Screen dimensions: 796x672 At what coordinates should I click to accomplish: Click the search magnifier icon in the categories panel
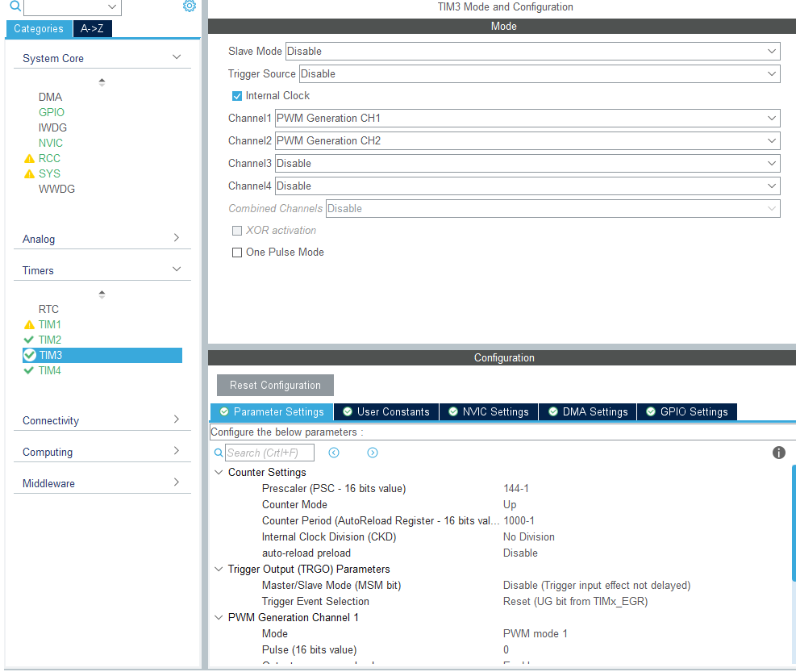tap(15, 6)
